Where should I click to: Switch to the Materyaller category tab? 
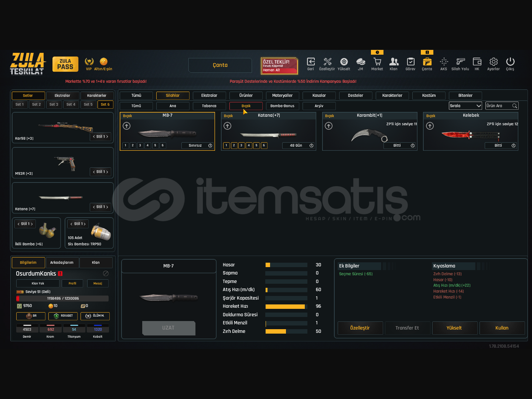(x=282, y=95)
